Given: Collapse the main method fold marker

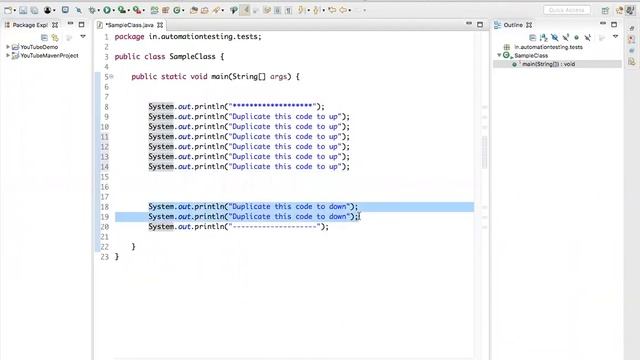Looking at the screenshot, I should (x=111, y=76).
